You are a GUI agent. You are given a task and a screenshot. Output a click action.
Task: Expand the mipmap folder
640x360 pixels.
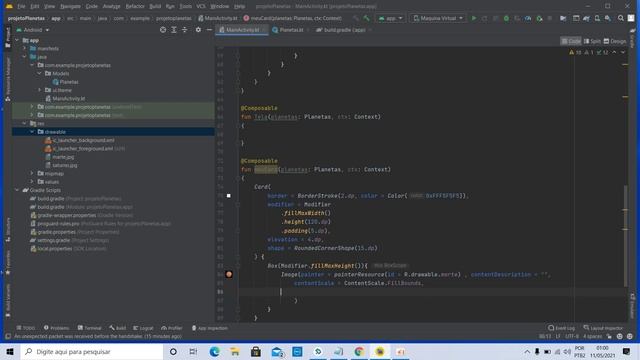click(32, 173)
